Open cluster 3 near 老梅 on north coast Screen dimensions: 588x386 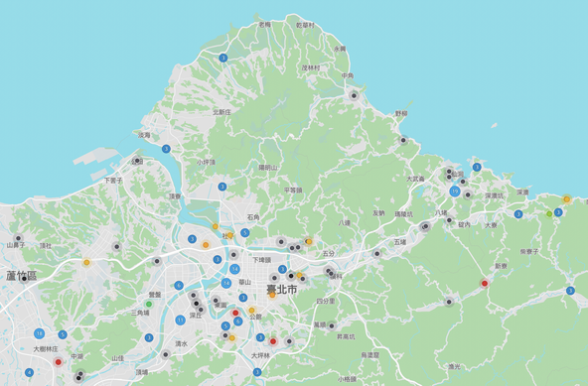[x=223, y=58]
